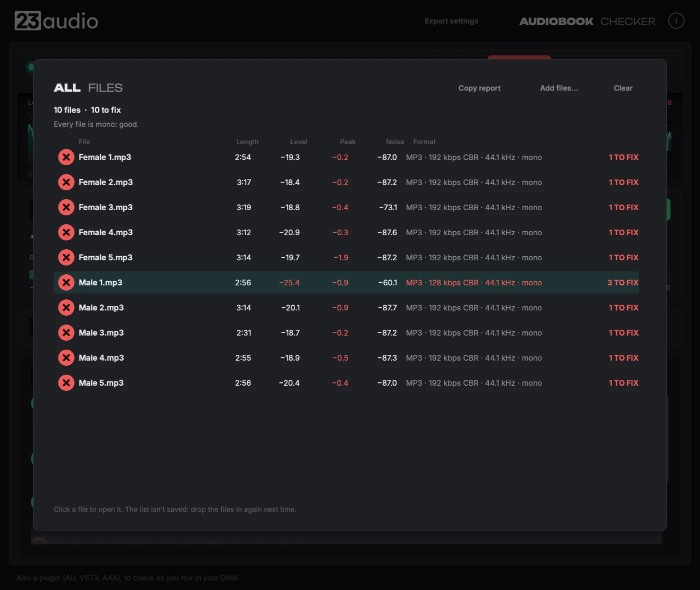Viewport: 700px width, 590px height.
Task: Click the 23audio logo
Action: 56,21
